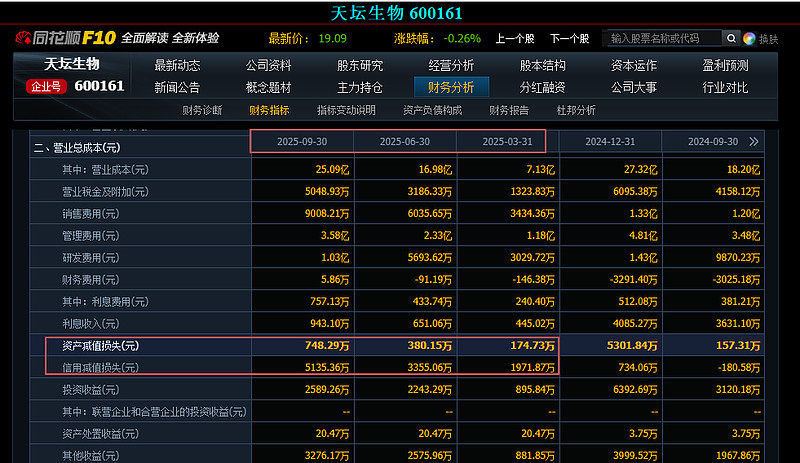The height and width of the screenshot is (463, 800).
Task: Open the 财务诊断 sub-tab
Action: pyautogui.click(x=203, y=110)
